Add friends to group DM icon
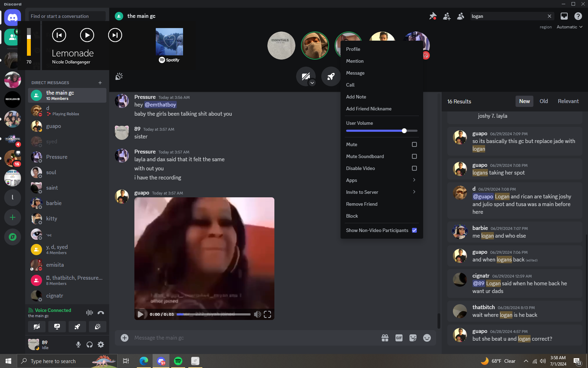This screenshot has width=588, height=368. tap(447, 16)
